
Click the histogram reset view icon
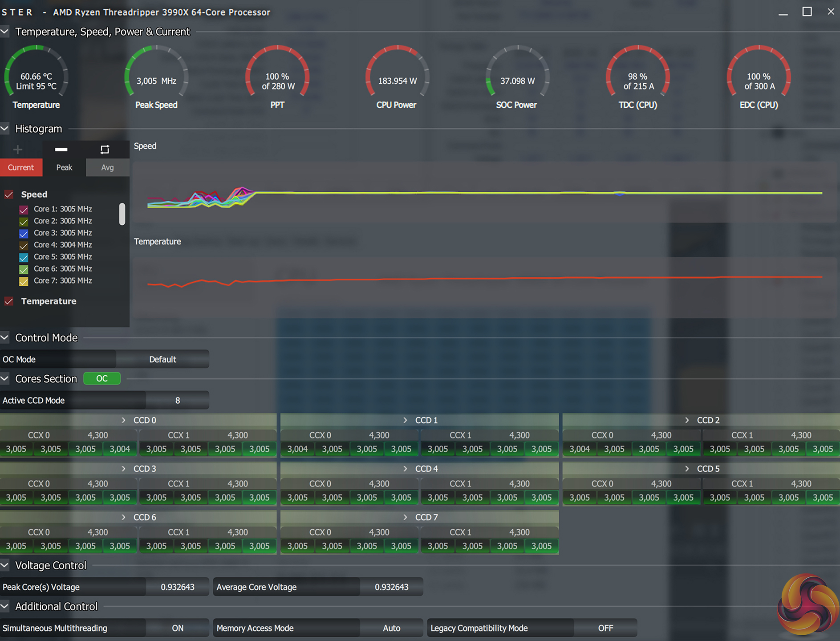[x=105, y=150]
